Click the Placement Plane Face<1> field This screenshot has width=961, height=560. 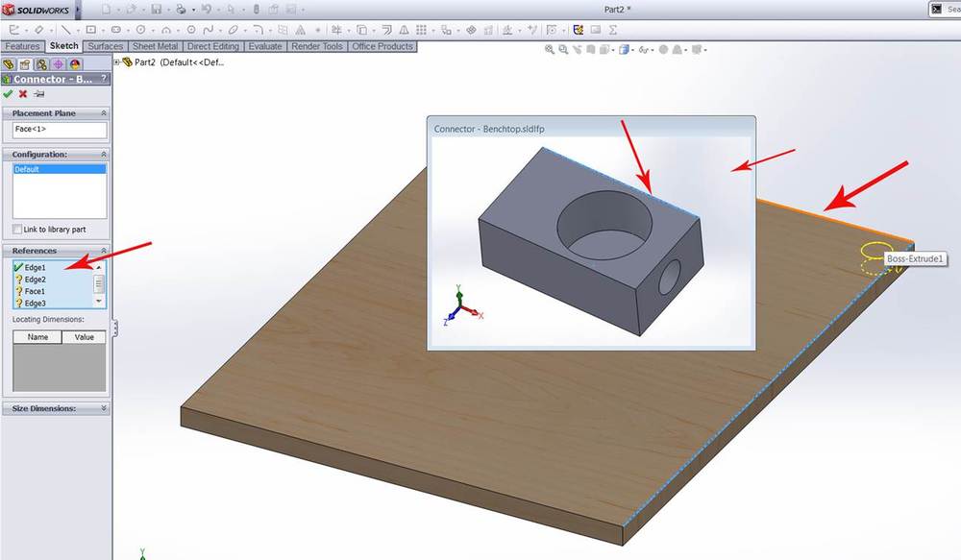coord(59,130)
